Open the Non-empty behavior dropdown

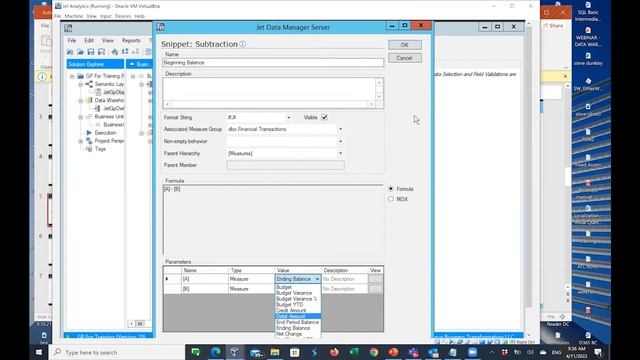pos(340,141)
